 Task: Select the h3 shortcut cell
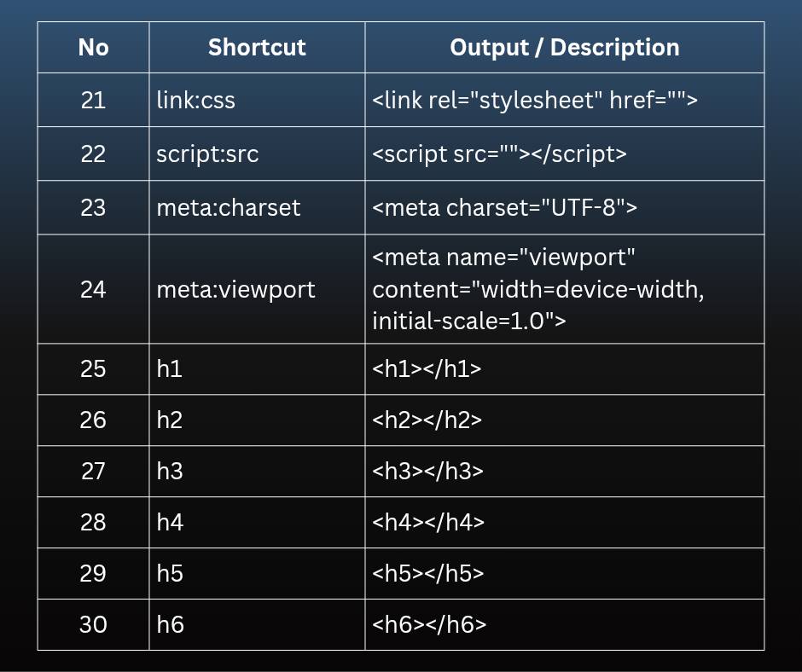[257, 471]
